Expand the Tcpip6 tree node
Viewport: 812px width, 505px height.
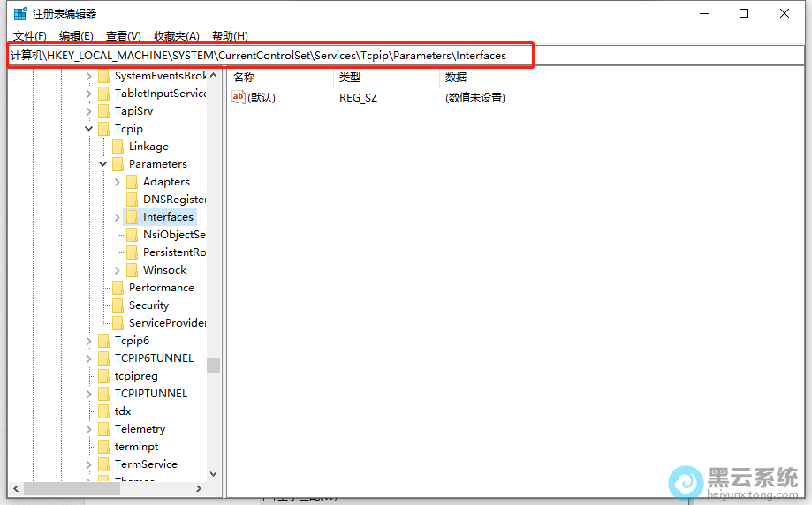click(89, 341)
